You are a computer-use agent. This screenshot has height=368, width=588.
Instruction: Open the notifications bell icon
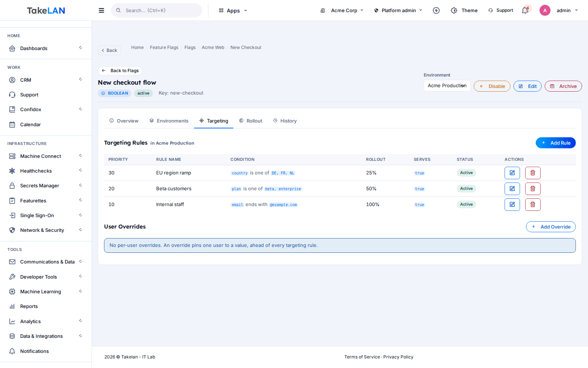[x=525, y=10]
